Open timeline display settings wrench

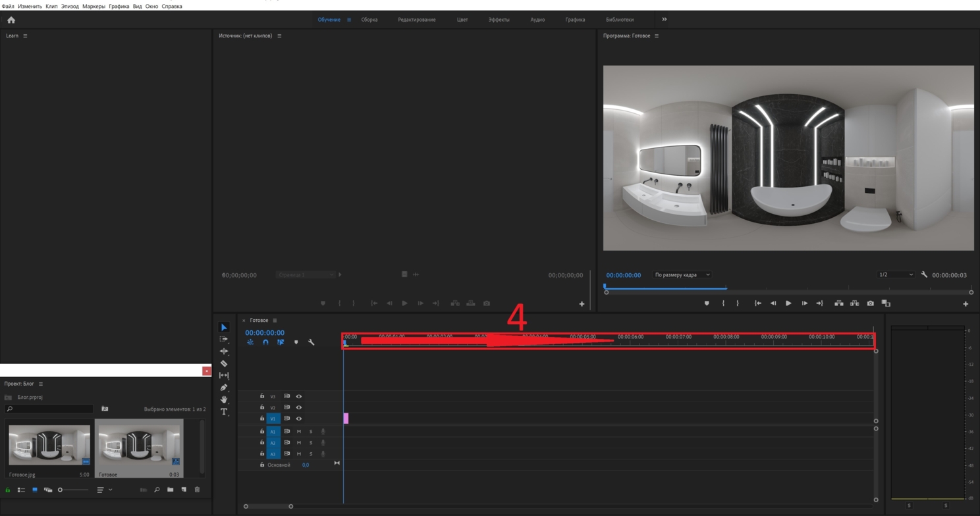(x=312, y=342)
